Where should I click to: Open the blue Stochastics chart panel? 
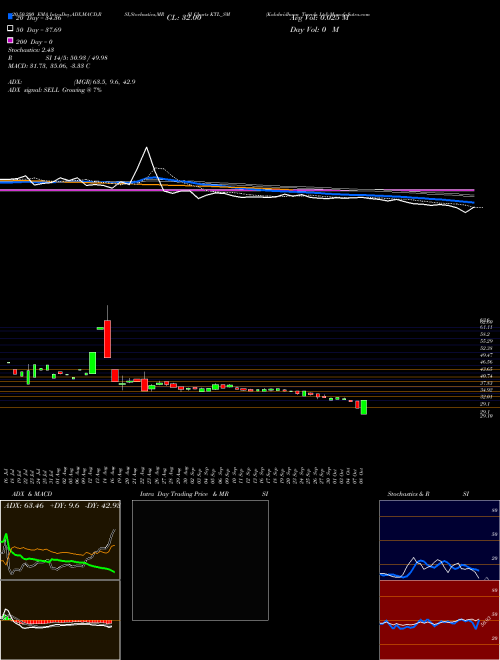click(439, 540)
